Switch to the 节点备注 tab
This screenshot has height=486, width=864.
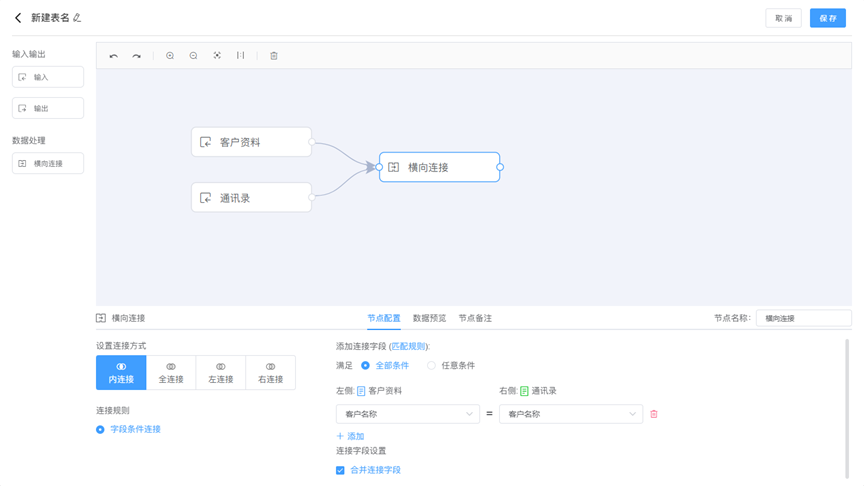pos(475,318)
